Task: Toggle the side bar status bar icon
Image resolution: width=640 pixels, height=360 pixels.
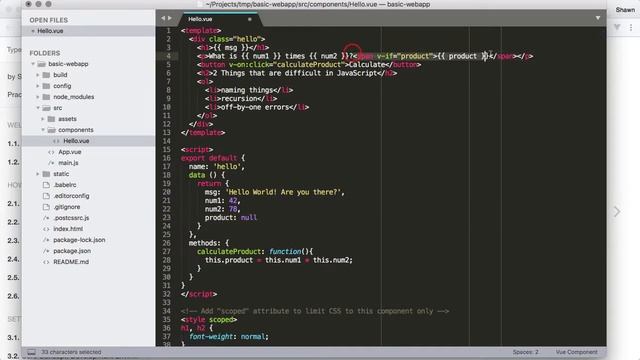Action: [x=31, y=352]
